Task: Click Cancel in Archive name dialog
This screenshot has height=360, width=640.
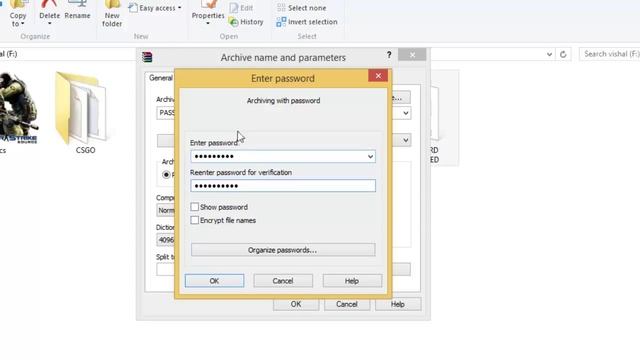Action: click(347, 304)
